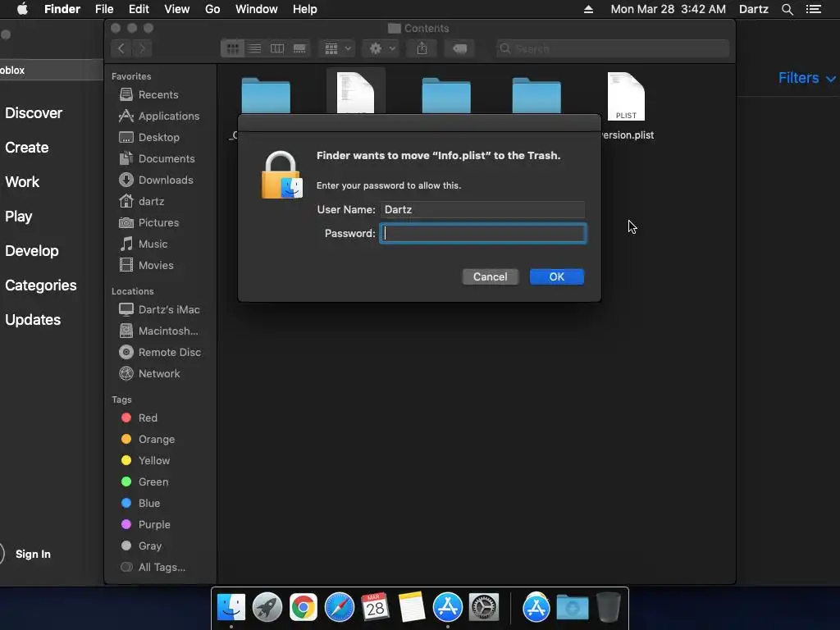This screenshot has height=630, width=840.
Task: Select Pictures in Finder sidebar
Action: tap(149, 223)
